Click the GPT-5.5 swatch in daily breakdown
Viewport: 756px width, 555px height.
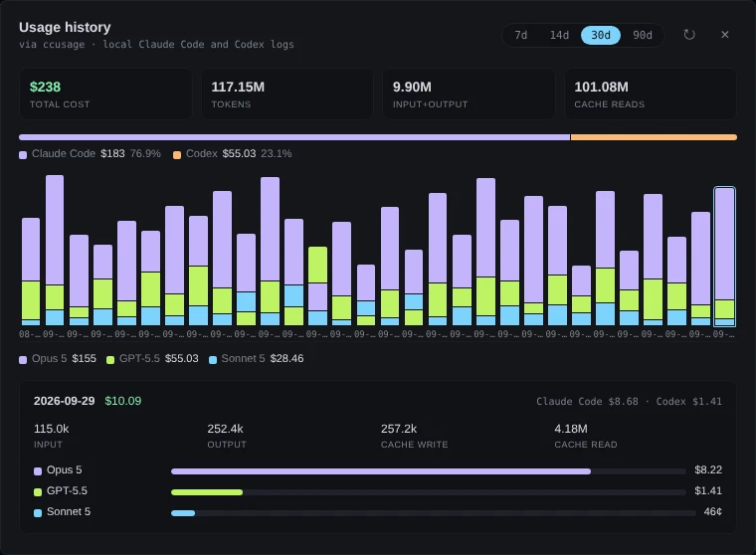pyautogui.click(x=38, y=492)
